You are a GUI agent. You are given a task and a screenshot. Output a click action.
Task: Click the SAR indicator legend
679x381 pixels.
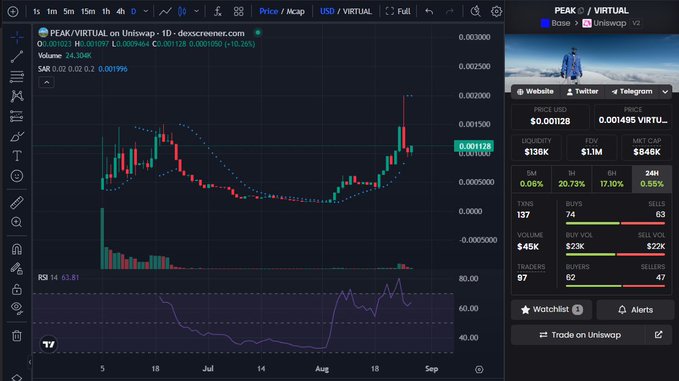(82, 69)
